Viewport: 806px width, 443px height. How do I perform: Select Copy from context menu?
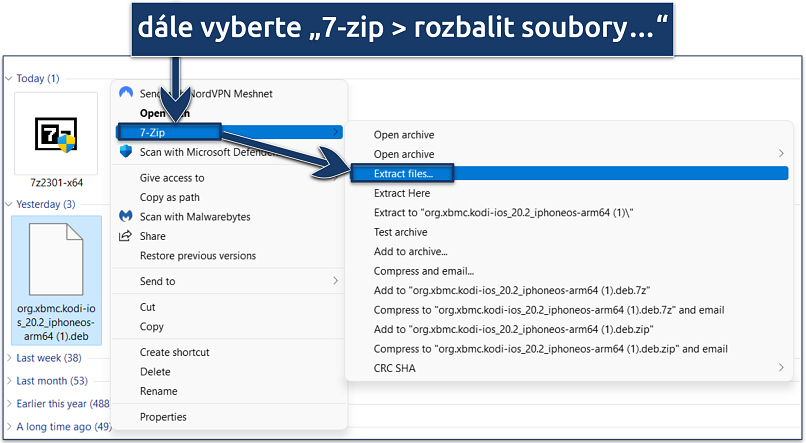[x=152, y=326]
